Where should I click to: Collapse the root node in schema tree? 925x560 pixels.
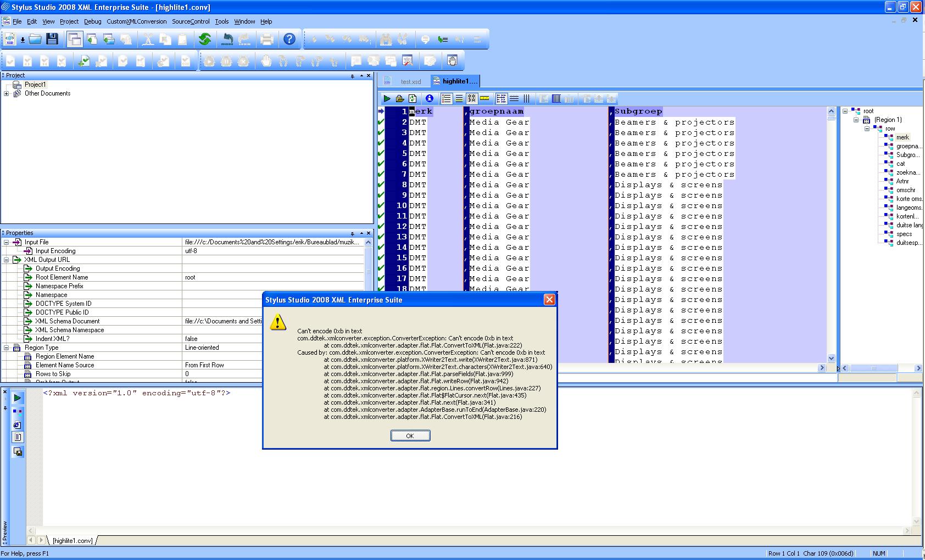click(x=845, y=111)
